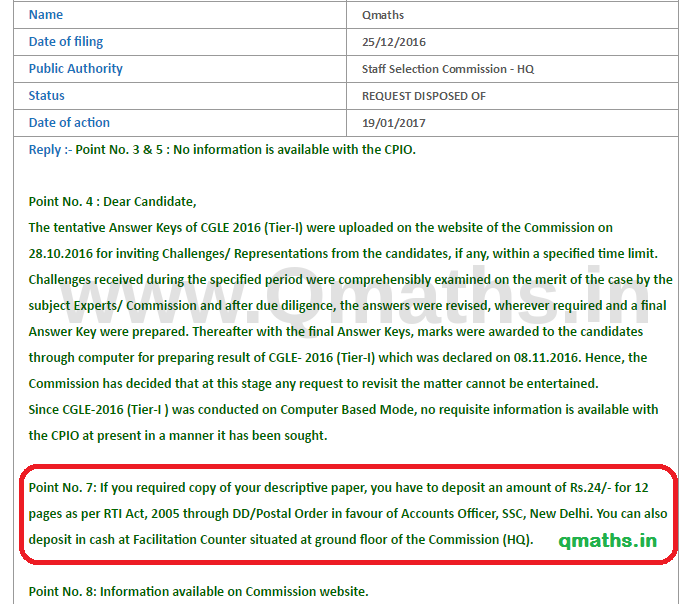Click line starting 'Answer Key were prepared'

click(336, 332)
